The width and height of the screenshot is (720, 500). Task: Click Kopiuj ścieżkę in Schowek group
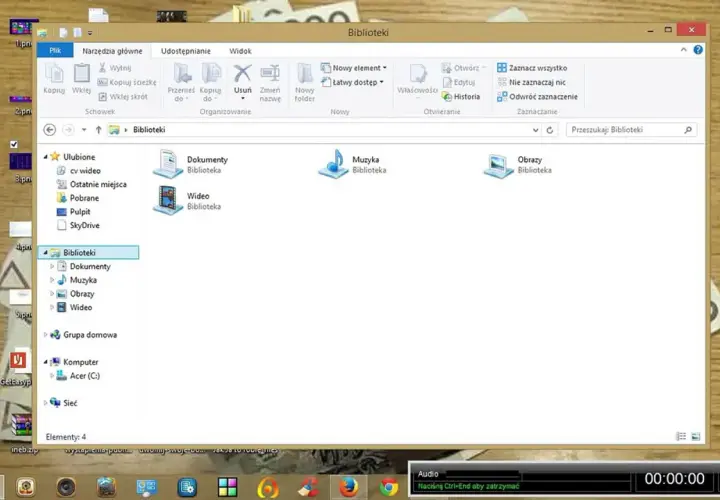[127, 82]
